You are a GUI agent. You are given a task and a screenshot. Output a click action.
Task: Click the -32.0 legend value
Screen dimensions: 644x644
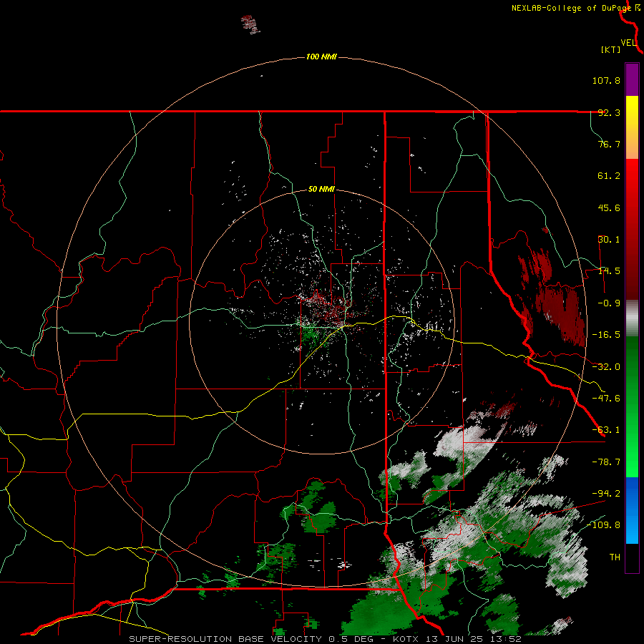606,367
